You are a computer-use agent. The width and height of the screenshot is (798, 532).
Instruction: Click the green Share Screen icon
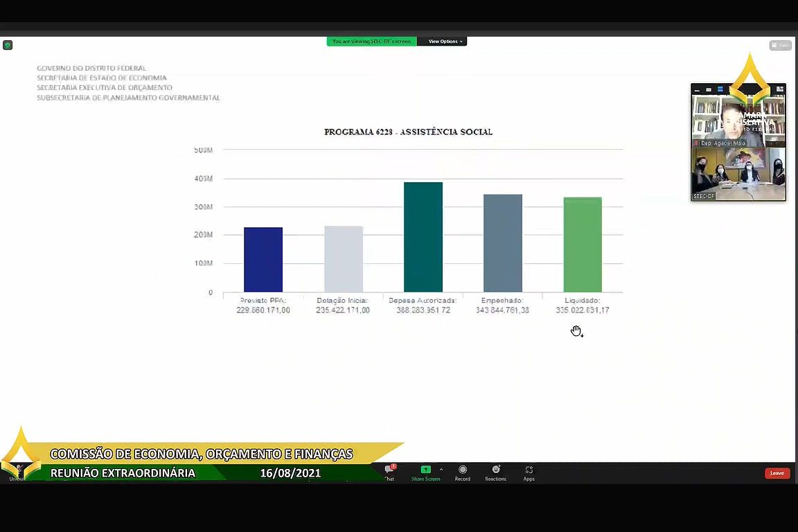click(425, 470)
